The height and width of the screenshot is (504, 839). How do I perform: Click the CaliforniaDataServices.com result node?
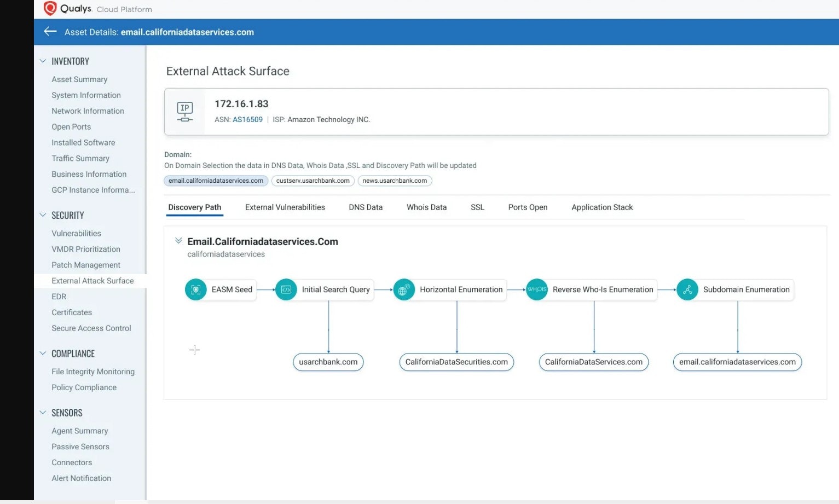pyautogui.click(x=594, y=362)
